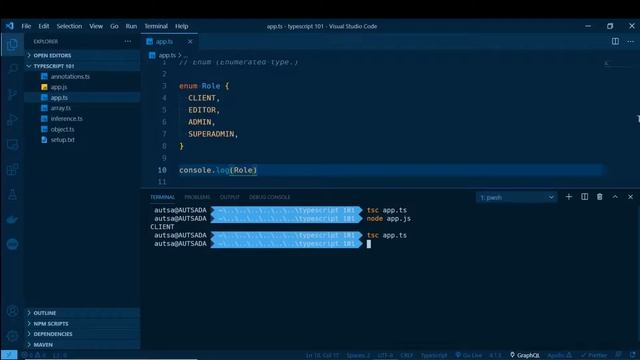Open the Explorer view in the activity bar
This screenshot has height=360, width=640.
click(12, 44)
